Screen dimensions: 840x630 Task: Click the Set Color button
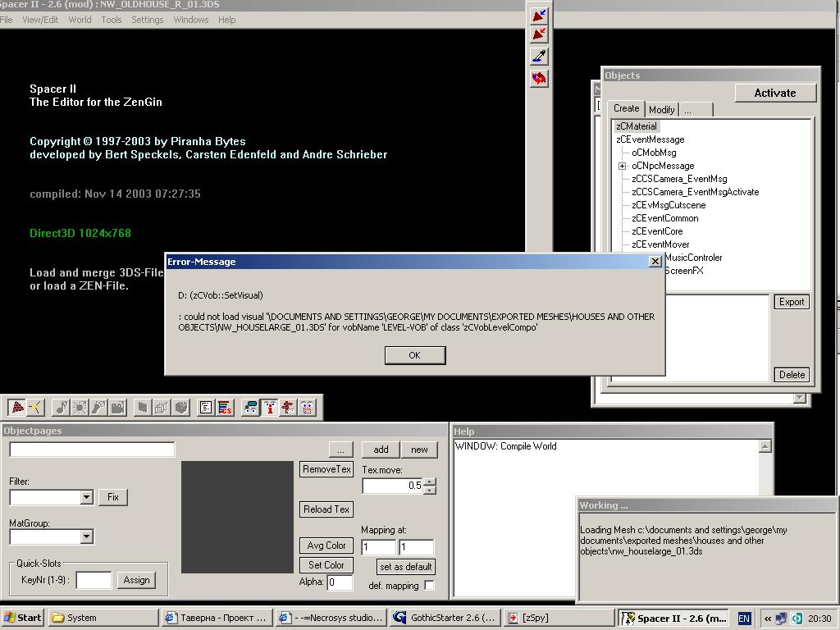coord(326,564)
